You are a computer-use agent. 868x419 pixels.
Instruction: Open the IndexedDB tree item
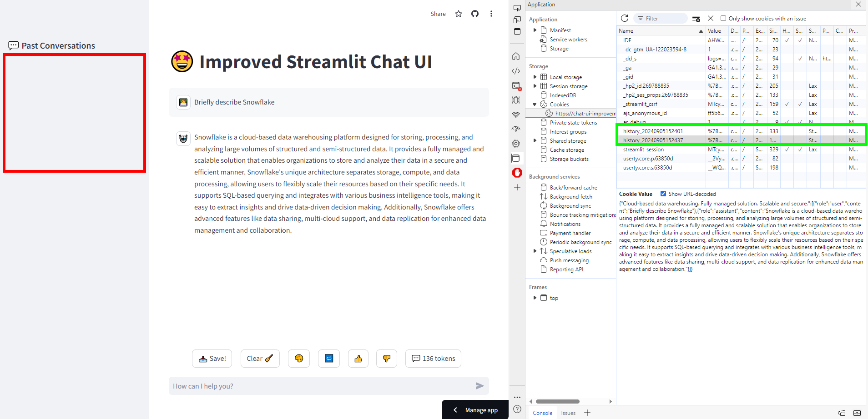563,95
